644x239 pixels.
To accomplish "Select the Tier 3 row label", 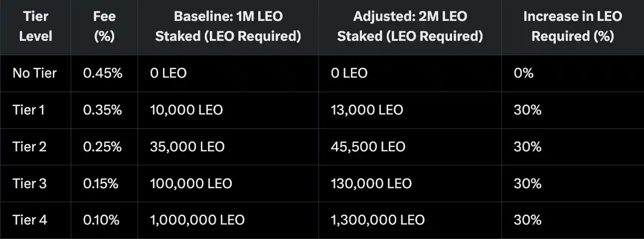I will [x=29, y=183].
